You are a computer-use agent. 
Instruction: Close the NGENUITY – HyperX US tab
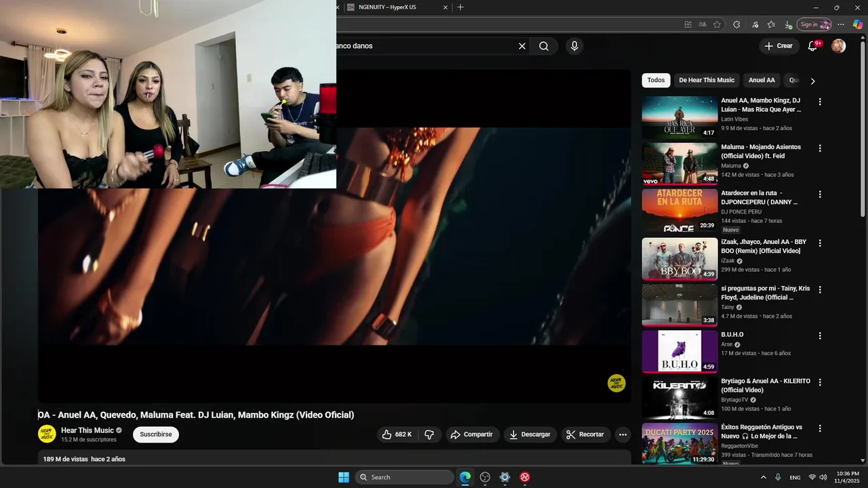tap(446, 7)
